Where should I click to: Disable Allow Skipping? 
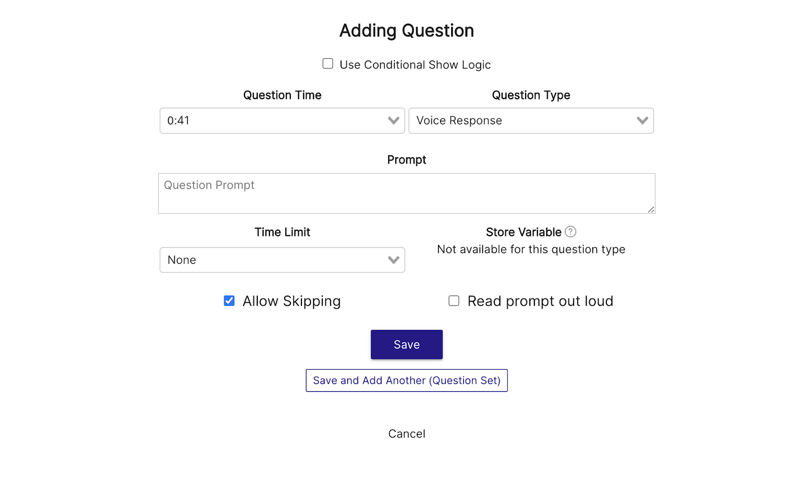[229, 300]
